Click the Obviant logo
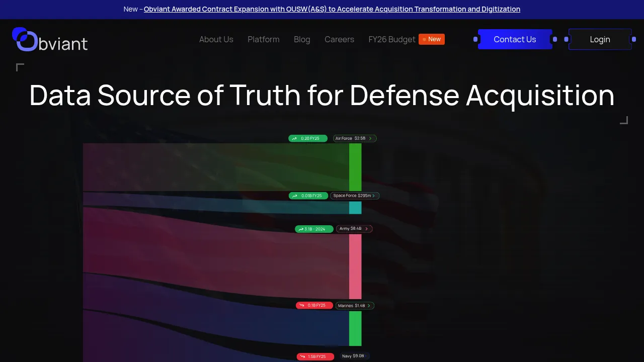Image resolution: width=644 pixels, height=362 pixels. click(x=50, y=39)
